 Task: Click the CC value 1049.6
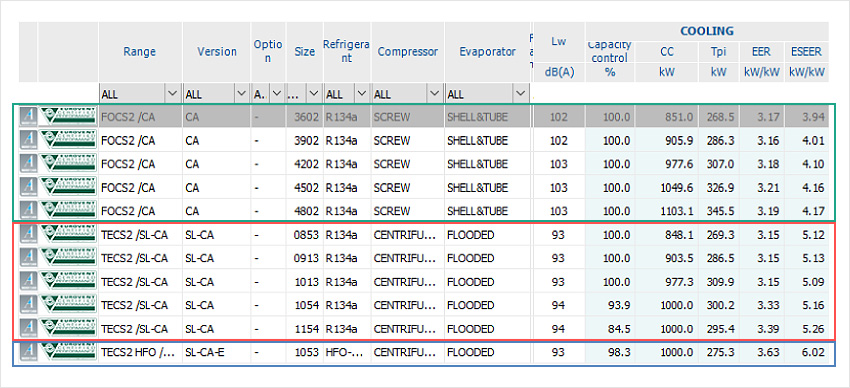[666, 187]
